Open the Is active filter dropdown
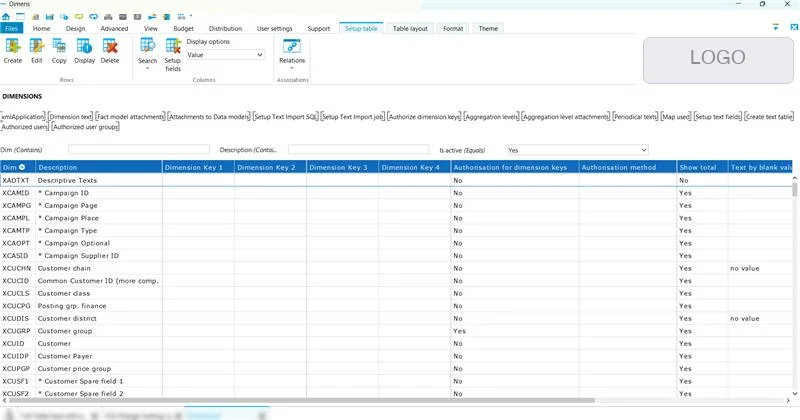 coord(578,150)
